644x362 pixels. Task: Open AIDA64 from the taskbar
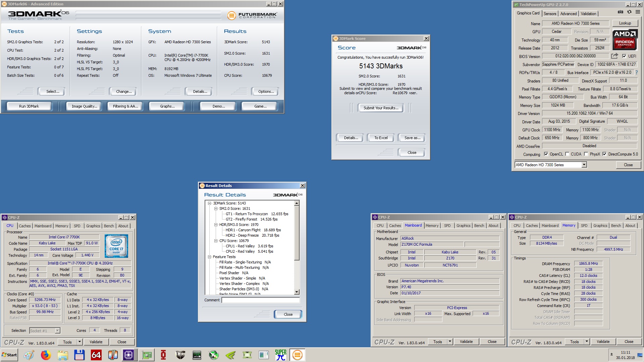click(96, 355)
